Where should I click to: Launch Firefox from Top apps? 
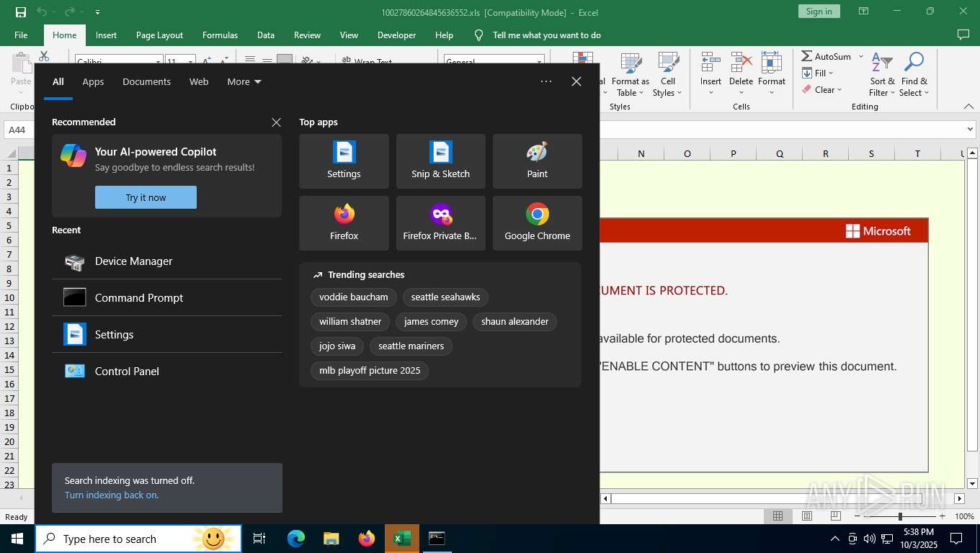click(x=344, y=223)
